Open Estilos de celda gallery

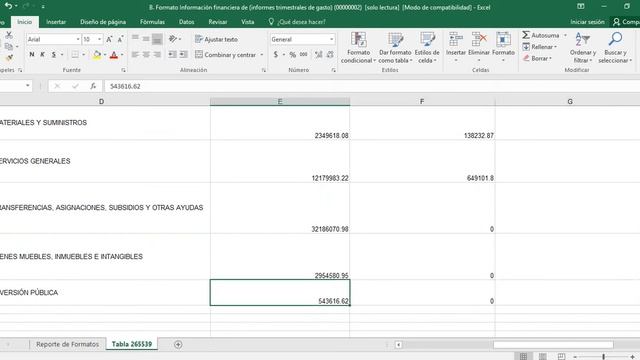pyautogui.click(x=427, y=48)
